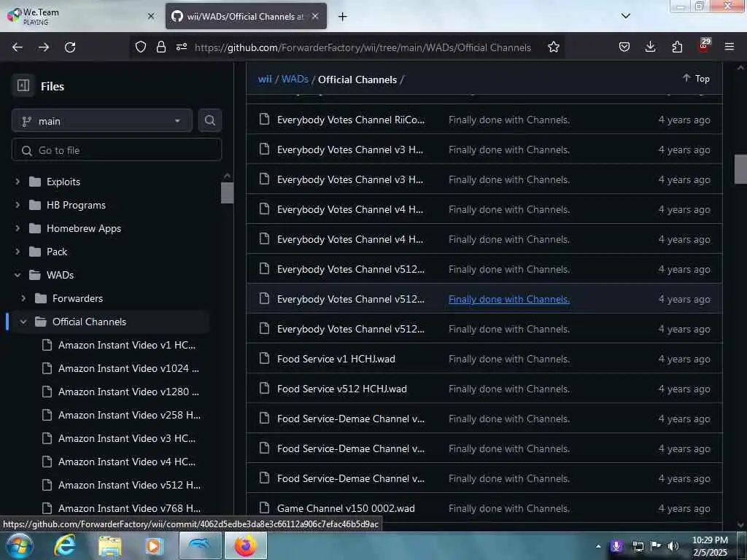
Task: Go back with the browser back arrow
Action: (x=18, y=47)
